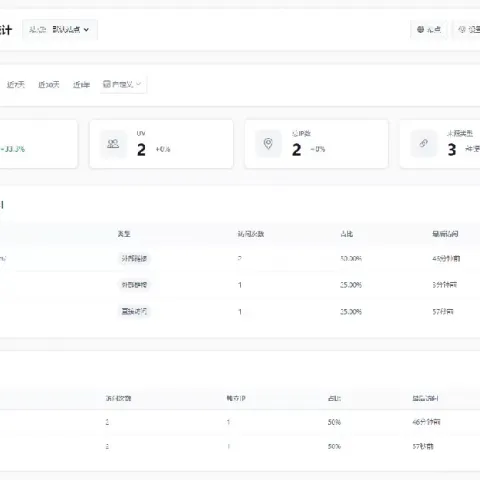The height and width of the screenshot is (480, 480).
Task: Open the custom date range dropdown
Action: [x=123, y=85]
